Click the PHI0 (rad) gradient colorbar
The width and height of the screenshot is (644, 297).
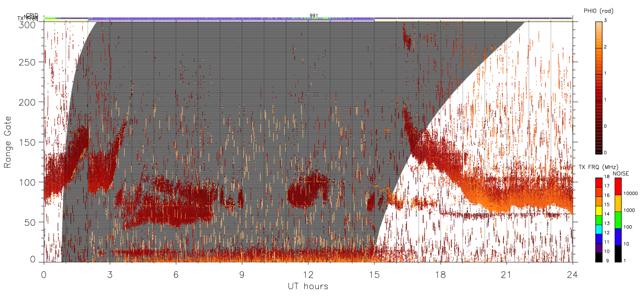click(x=598, y=87)
